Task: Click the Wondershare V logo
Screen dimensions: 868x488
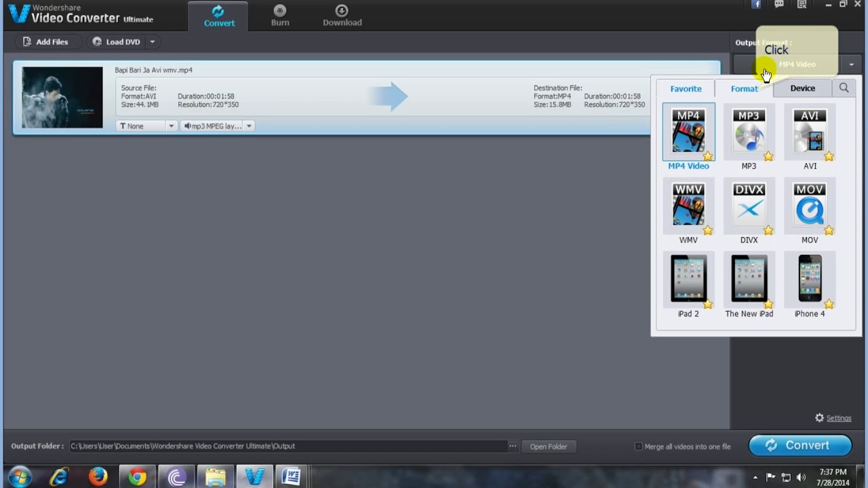Action: tap(18, 14)
